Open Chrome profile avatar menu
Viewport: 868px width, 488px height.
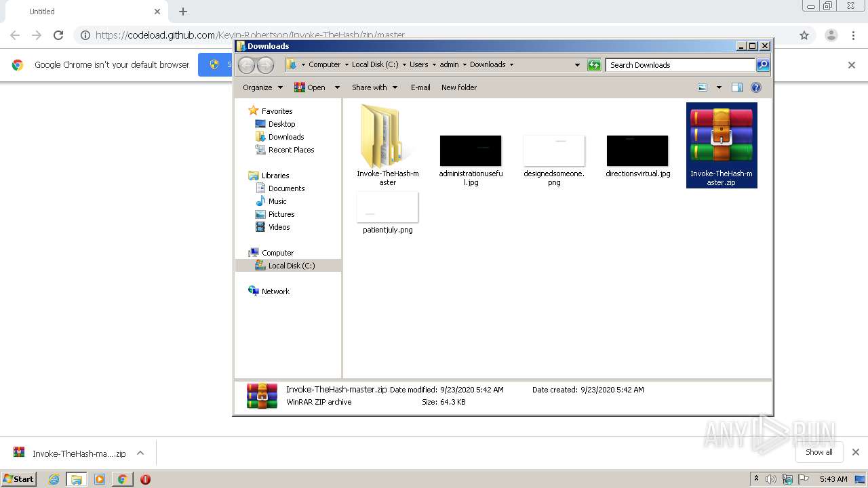831,35
